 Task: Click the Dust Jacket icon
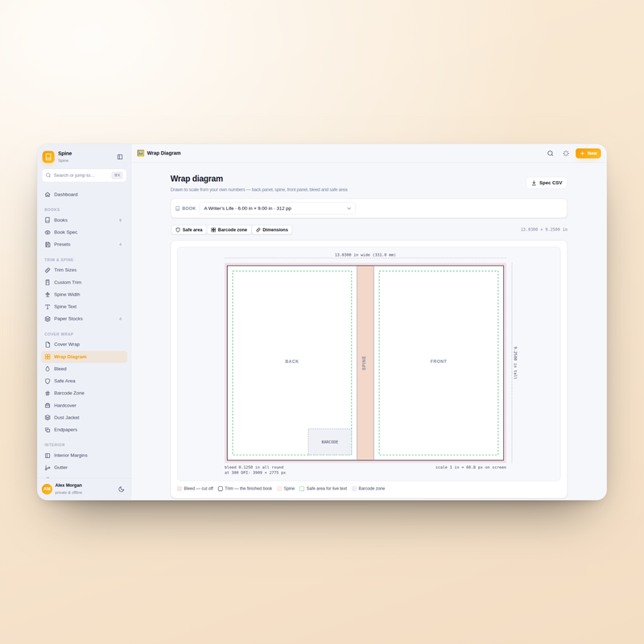coord(47,417)
